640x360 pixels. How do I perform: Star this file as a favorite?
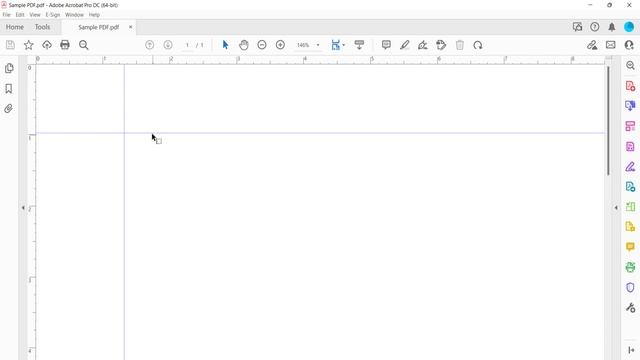[29, 45]
